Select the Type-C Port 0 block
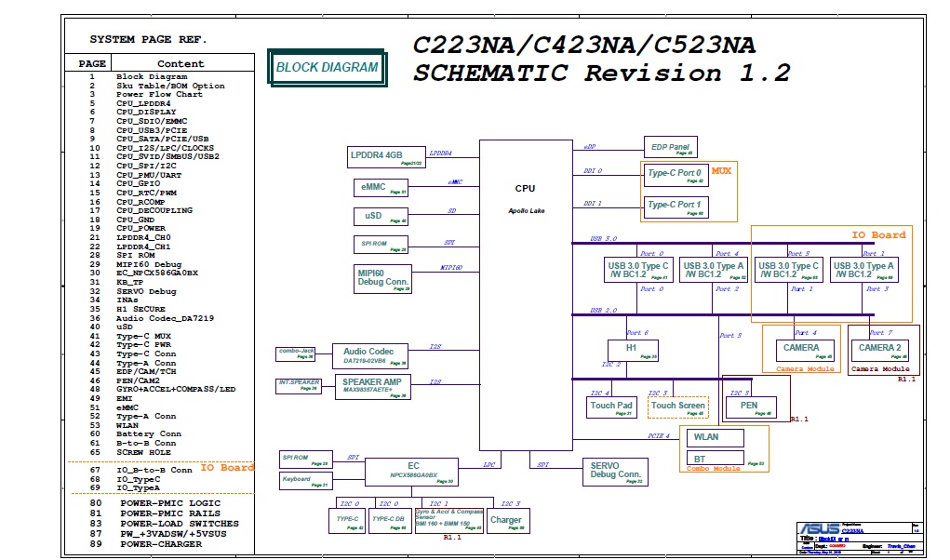The width and height of the screenshot is (950, 560). point(676,176)
